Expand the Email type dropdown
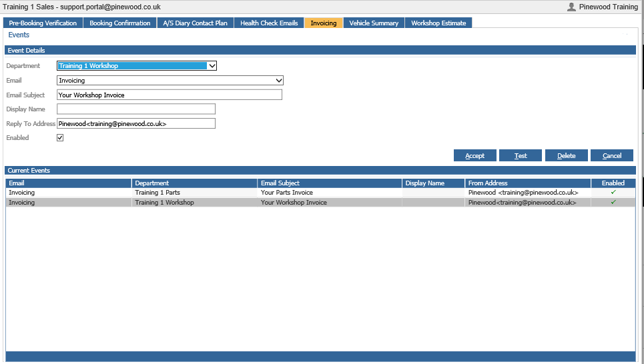 pyautogui.click(x=170, y=81)
